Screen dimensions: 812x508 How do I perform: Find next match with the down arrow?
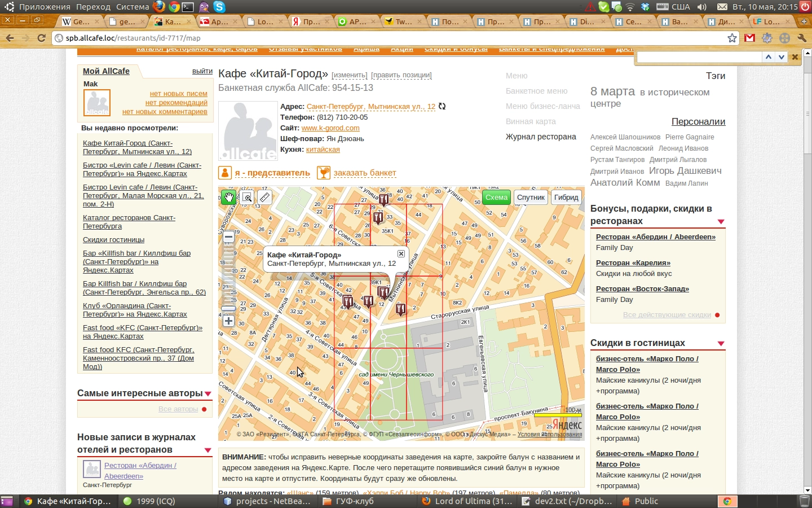[x=781, y=56]
